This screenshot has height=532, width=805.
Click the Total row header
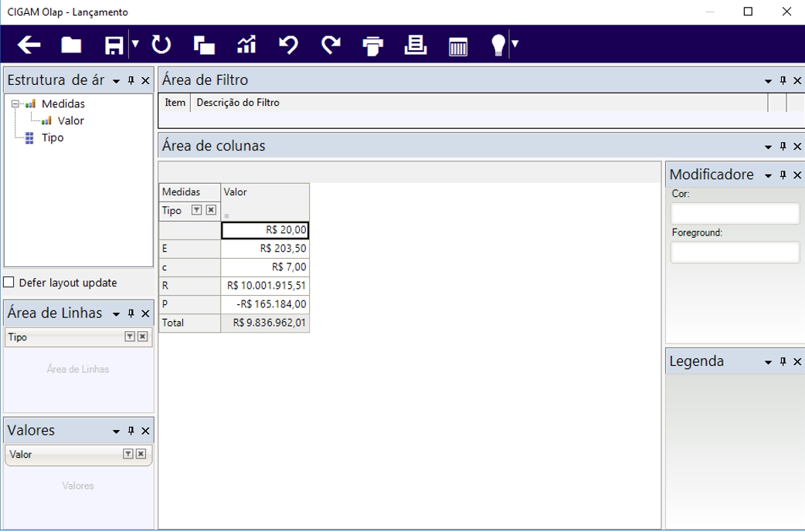pos(190,323)
